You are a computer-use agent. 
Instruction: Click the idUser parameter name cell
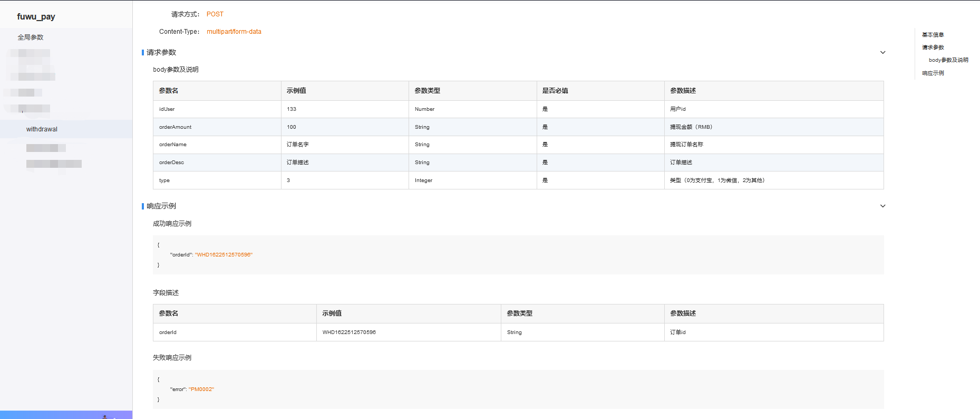click(217, 109)
